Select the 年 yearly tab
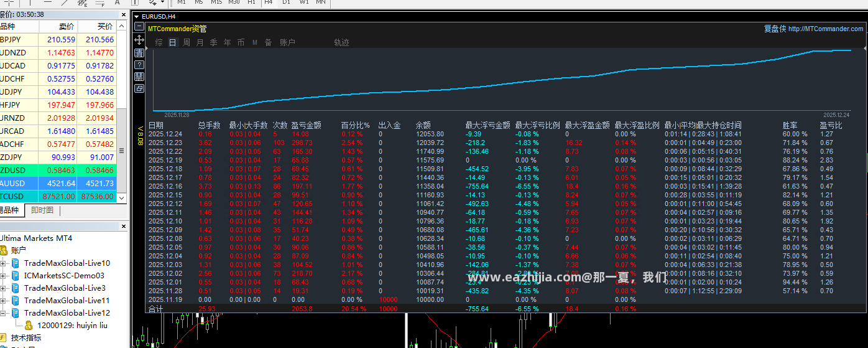The height and width of the screenshot is (348, 868). pos(228,42)
